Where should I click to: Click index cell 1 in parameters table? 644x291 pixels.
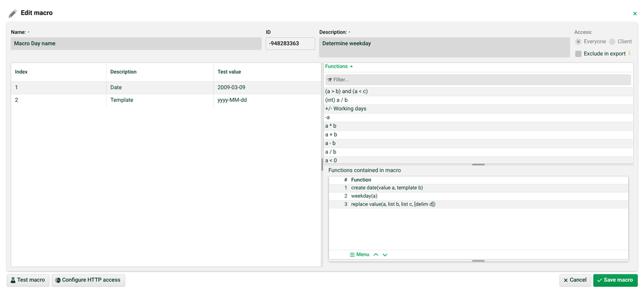(59, 87)
